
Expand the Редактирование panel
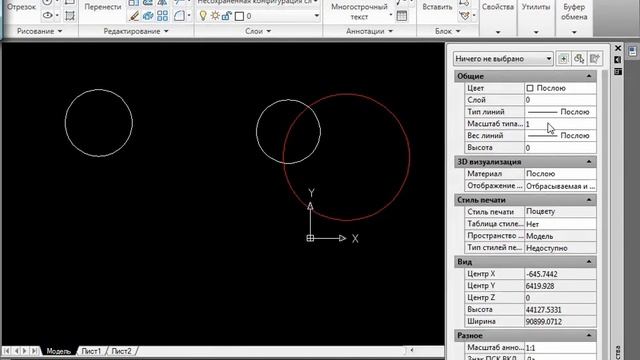[136, 31]
